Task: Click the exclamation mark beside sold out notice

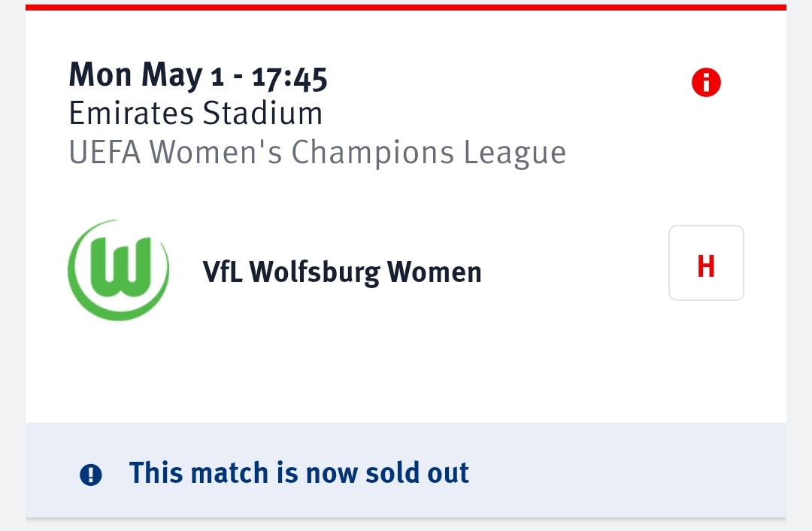Action: coord(91,475)
